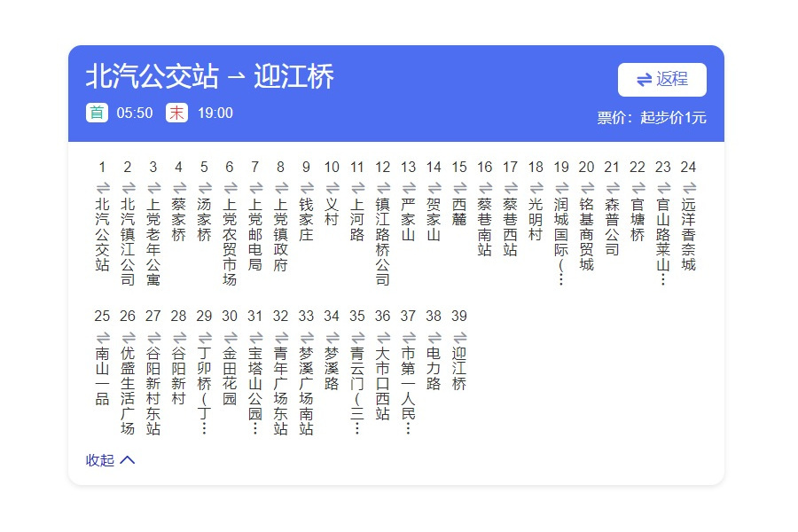The width and height of the screenshot is (798, 532).
Task: Click transfer arrows icon above 义村
Action: (332, 188)
